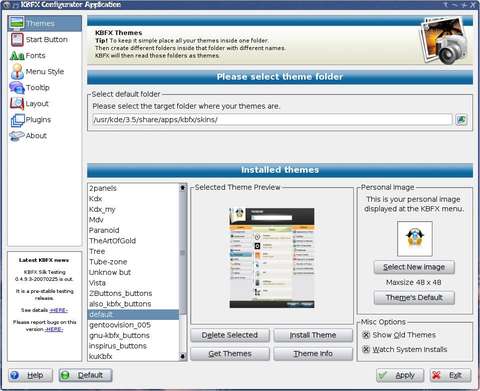Click the theme list scrollbar handle
The height and width of the screenshot is (391, 480).
tap(182, 252)
